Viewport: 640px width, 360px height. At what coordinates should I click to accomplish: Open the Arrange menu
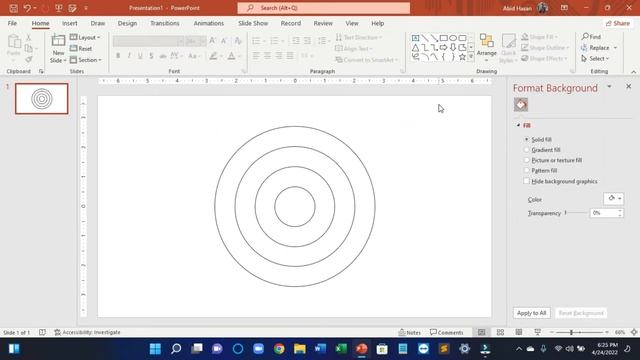(487, 48)
